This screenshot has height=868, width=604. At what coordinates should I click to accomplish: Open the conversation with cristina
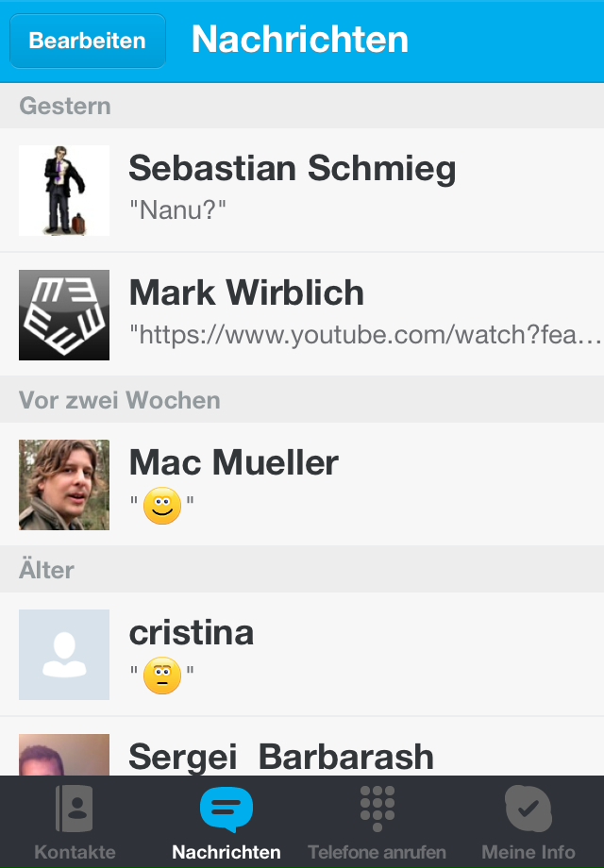pos(192,632)
